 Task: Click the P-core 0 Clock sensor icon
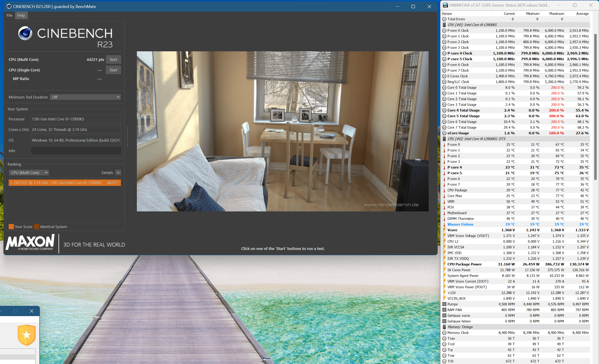[444, 31]
